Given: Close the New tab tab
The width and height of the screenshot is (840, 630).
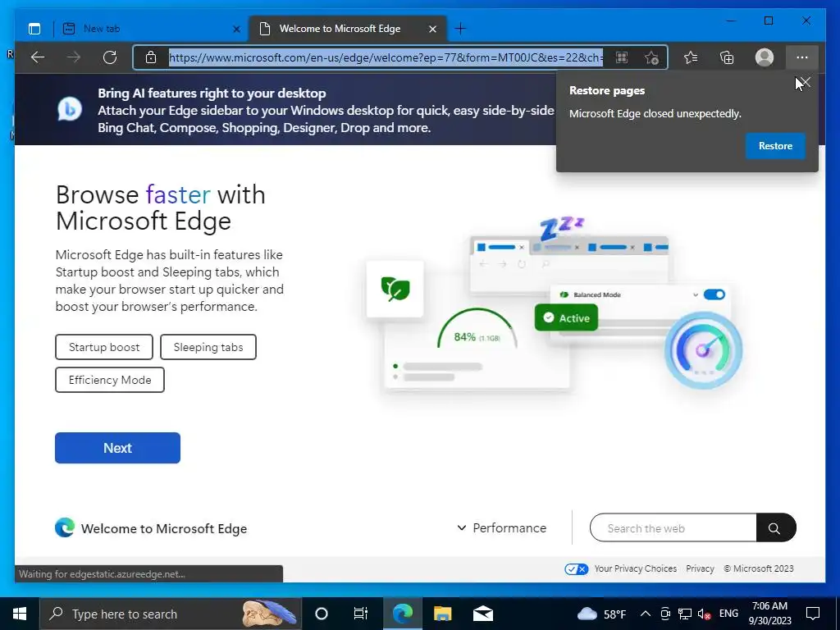Looking at the screenshot, I should [236, 29].
